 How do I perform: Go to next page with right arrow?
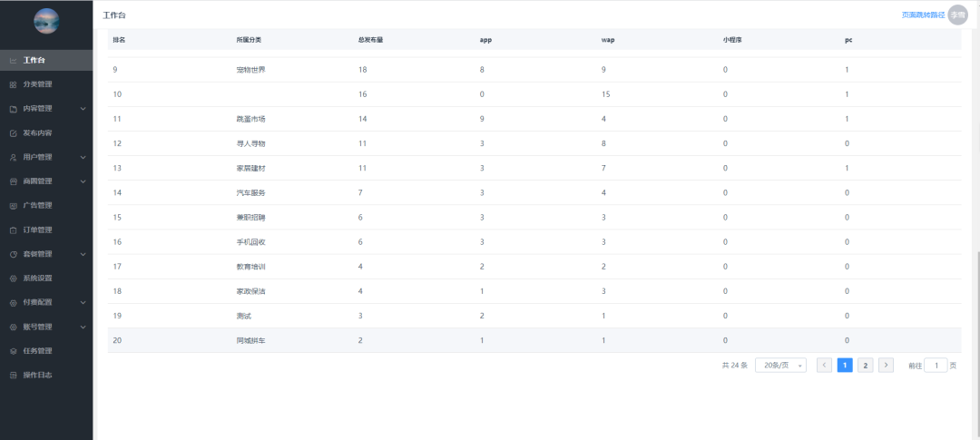coord(886,366)
